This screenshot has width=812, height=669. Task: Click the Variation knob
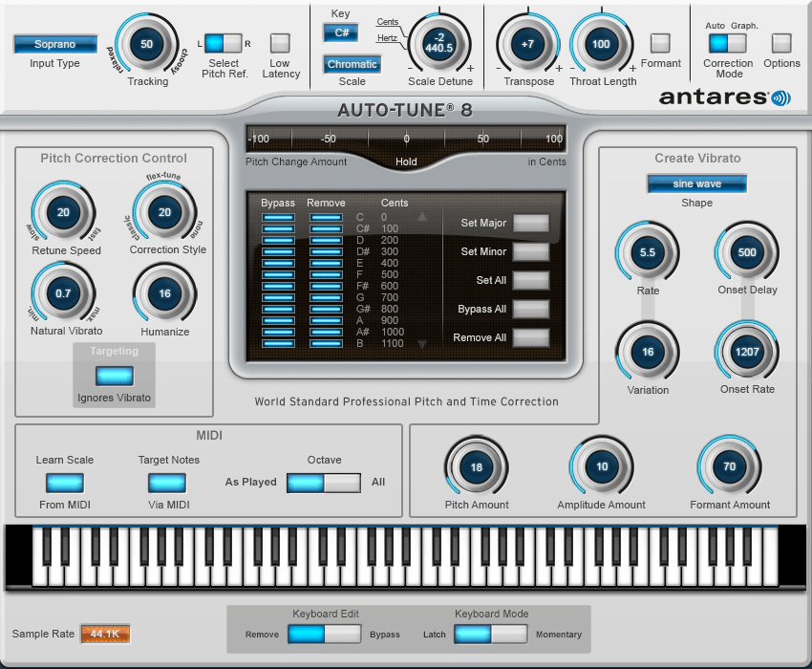click(x=648, y=352)
